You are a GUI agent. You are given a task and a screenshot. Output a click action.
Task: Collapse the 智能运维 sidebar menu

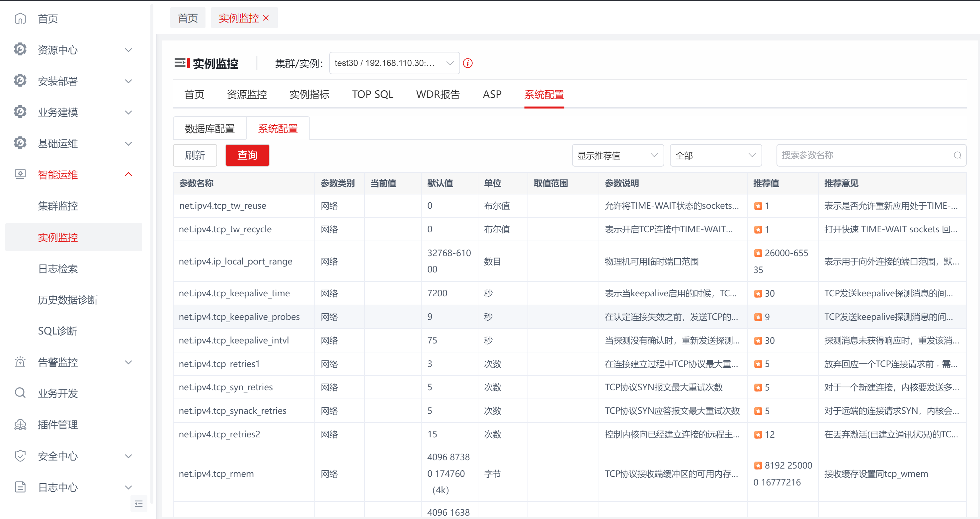coord(128,174)
